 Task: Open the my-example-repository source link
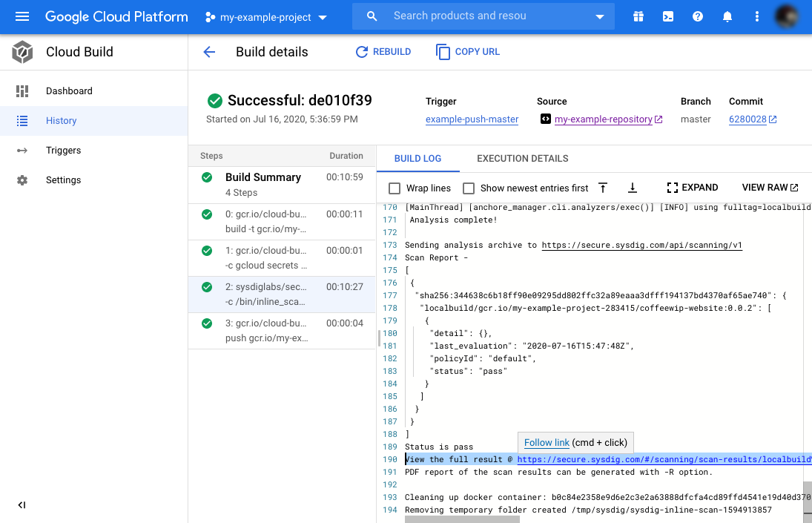point(604,119)
